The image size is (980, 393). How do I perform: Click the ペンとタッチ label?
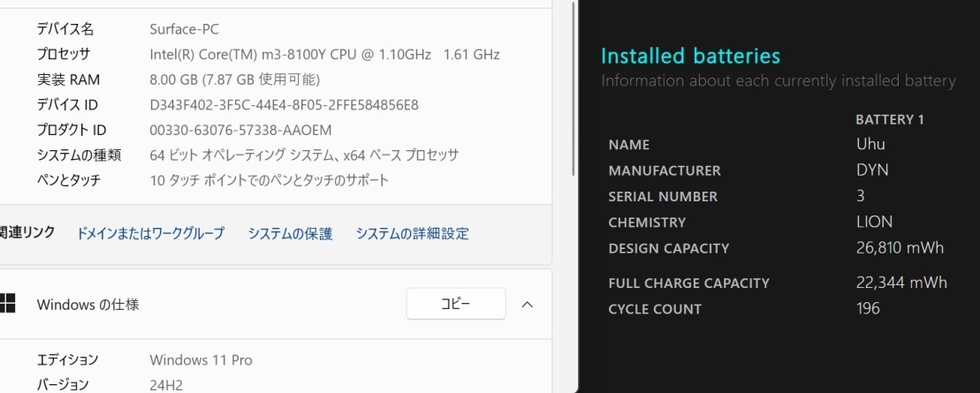click(x=69, y=180)
